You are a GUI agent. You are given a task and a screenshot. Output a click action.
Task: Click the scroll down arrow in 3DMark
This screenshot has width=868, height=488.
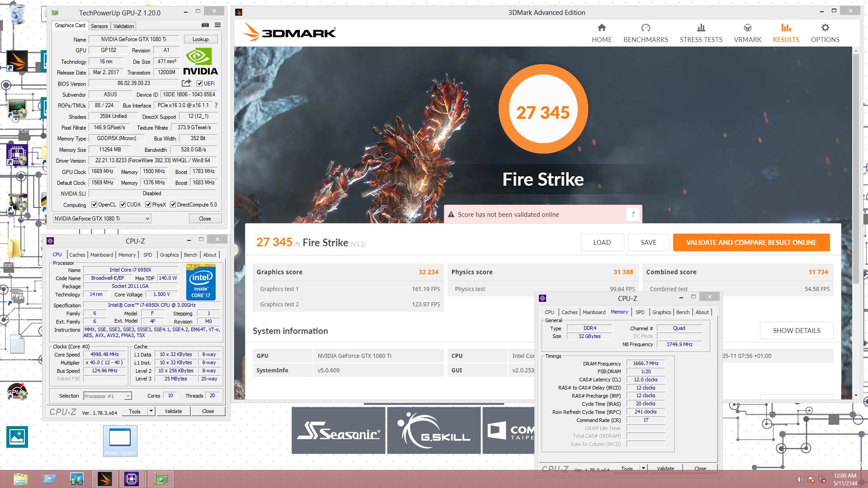(856, 395)
